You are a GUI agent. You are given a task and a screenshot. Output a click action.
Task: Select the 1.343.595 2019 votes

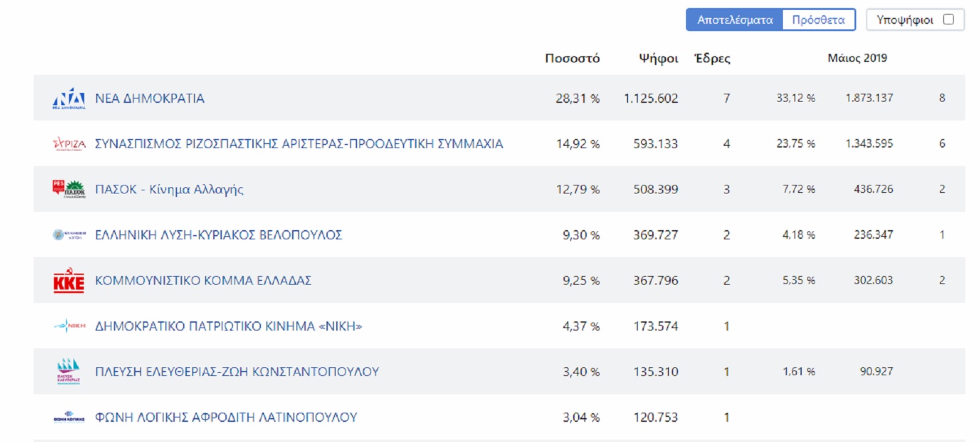(869, 143)
